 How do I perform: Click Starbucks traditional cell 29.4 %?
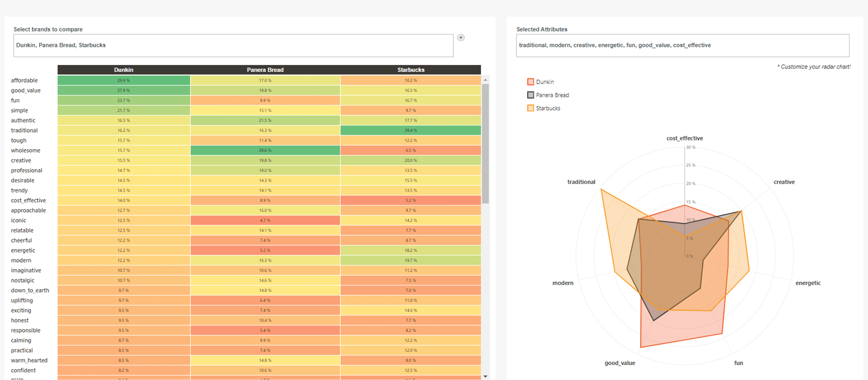coord(410,130)
